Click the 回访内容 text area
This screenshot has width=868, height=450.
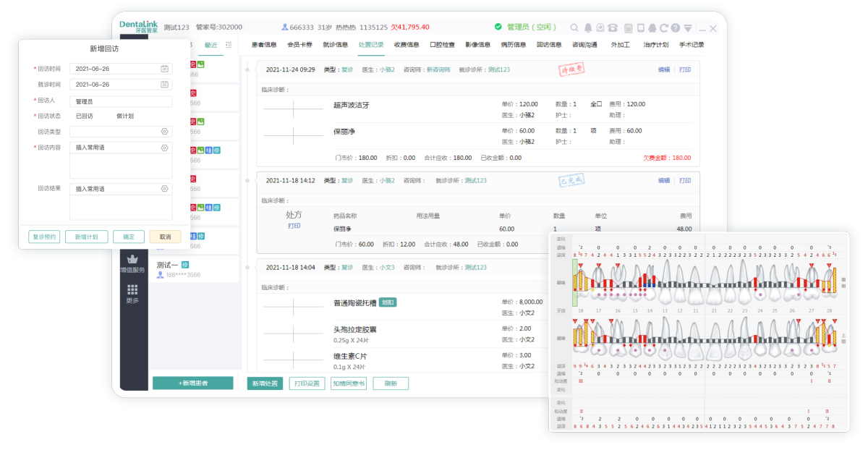[121, 166]
